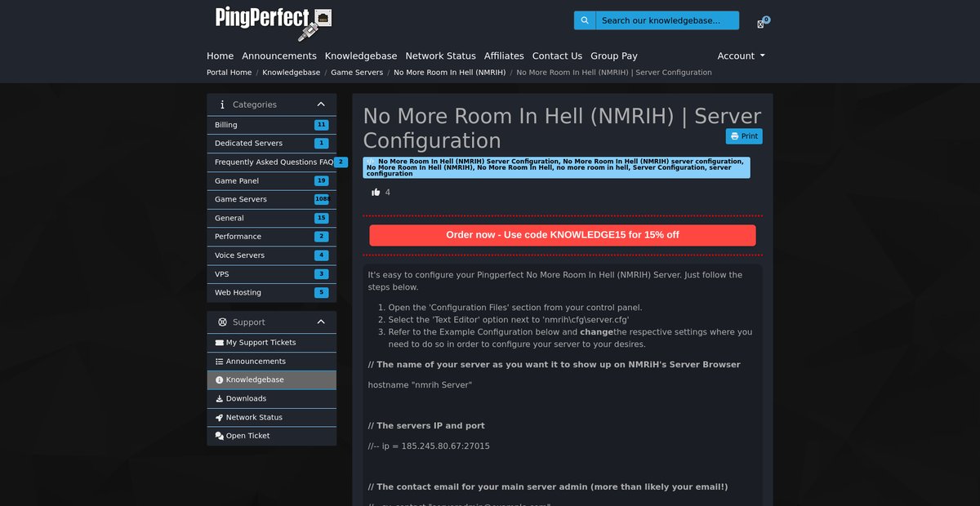This screenshot has width=980, height=506.
Task: Click the hostname "nmrih Server" line
Action: coord(420,385)
